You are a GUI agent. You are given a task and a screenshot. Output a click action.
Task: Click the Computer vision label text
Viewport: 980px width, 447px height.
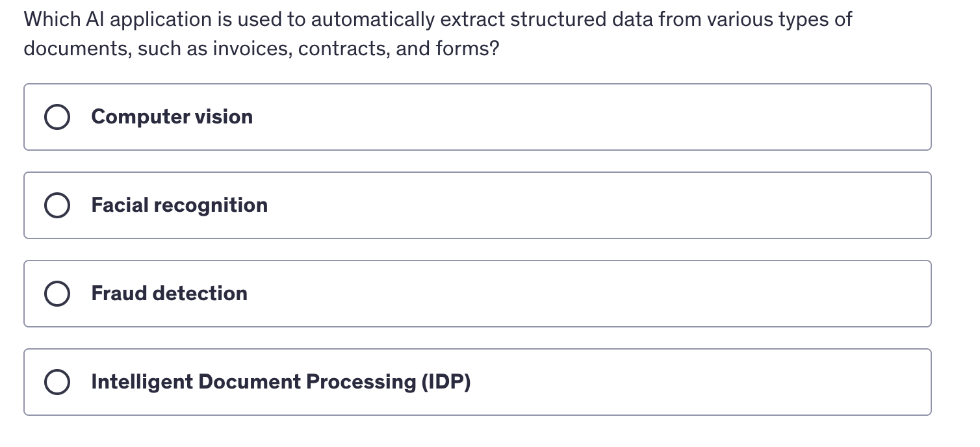point(172,117)
